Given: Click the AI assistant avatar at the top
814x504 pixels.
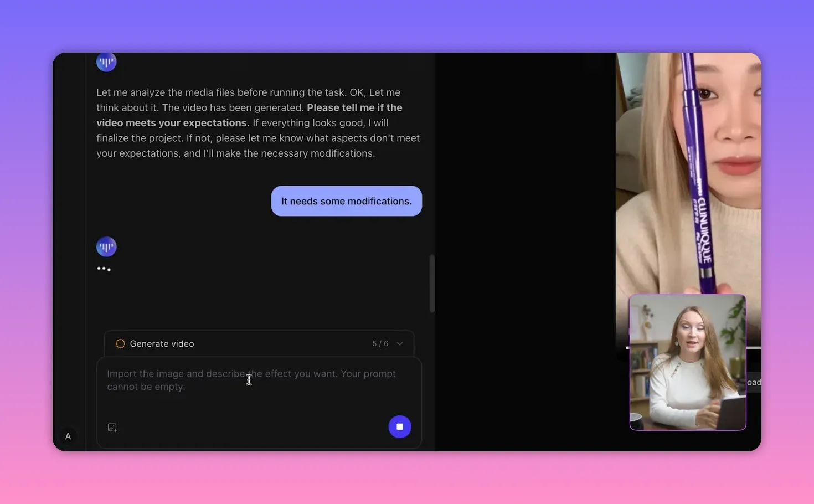Looking at the screenshot, I should [106, 61].
